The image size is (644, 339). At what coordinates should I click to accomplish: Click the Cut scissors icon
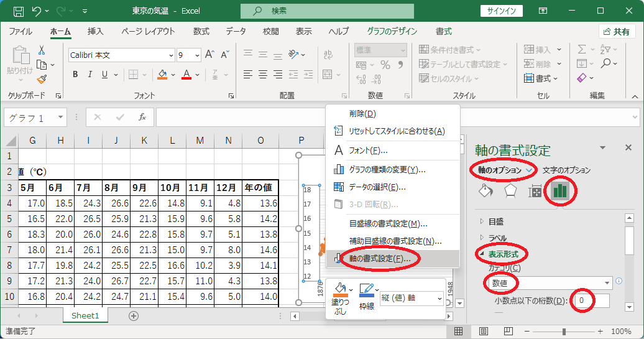point(42,50)
